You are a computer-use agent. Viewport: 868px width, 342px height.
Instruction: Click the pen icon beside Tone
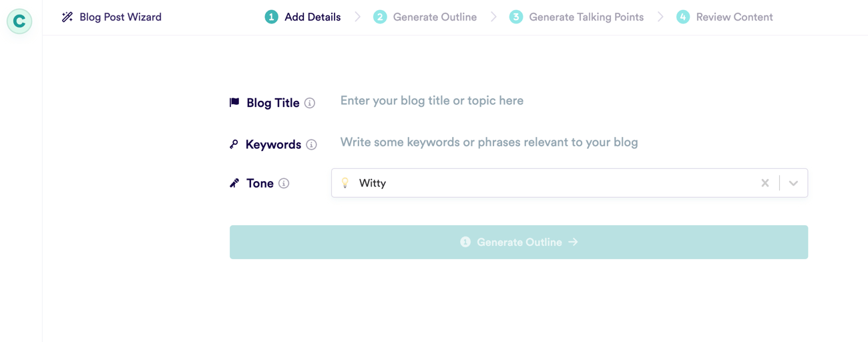point(234,183)
